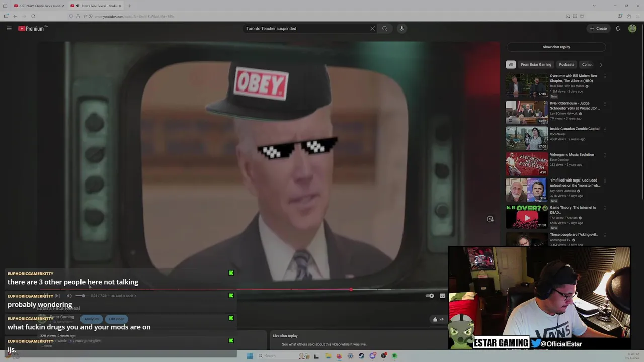Toggle closed captions CC button
The width and height of the screenshot is (644, 362).
pos(442,296)
